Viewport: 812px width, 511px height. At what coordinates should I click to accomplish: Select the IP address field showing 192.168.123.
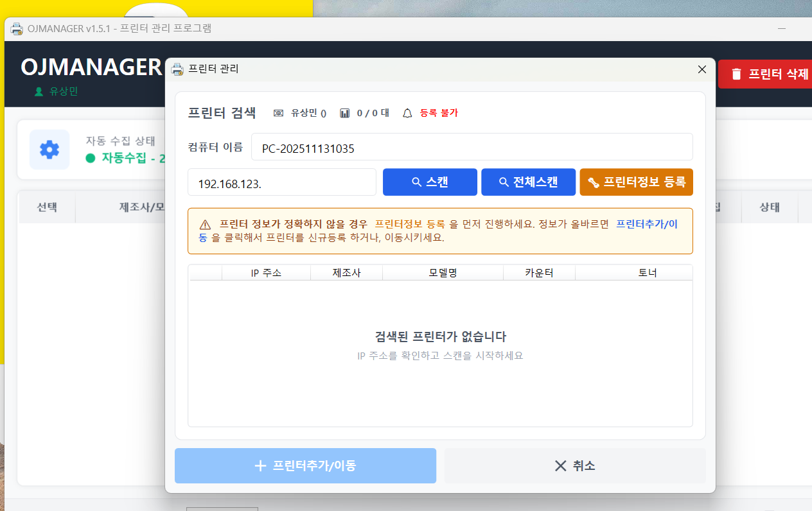pyautogui.click(x=281, y=182)
